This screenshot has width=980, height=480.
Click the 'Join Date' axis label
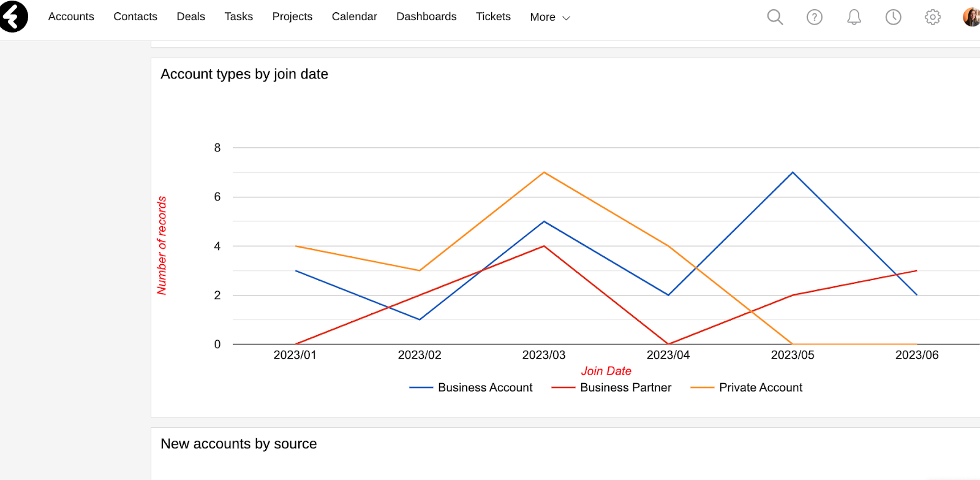point(606,371)
